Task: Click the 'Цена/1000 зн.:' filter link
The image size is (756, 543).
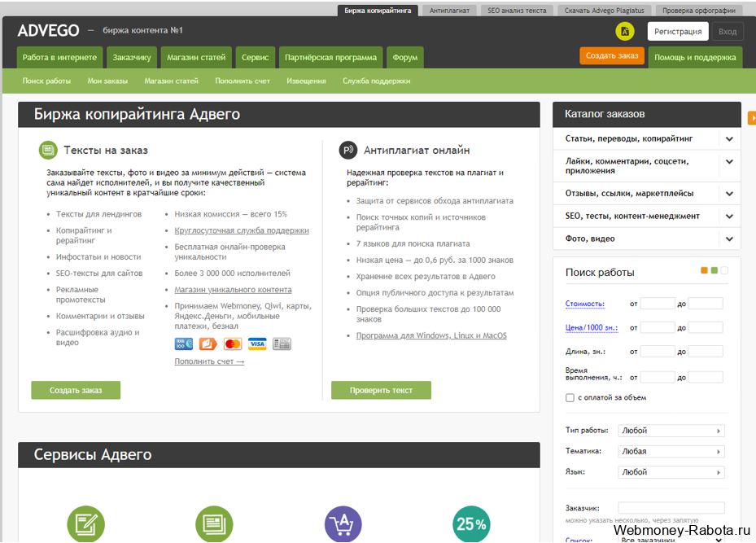Action: click(592, 327)
